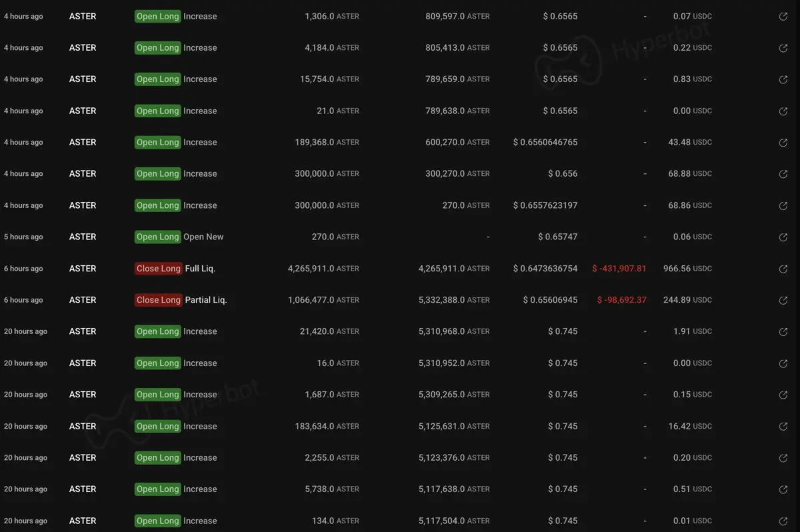The width and height of the screenshot is (800, 532).
Task: Open share link for $ 0.6557623197 row
Action: 783,206
